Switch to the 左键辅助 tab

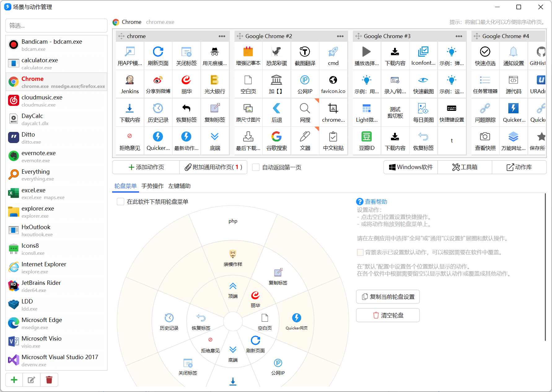(179, 186)
